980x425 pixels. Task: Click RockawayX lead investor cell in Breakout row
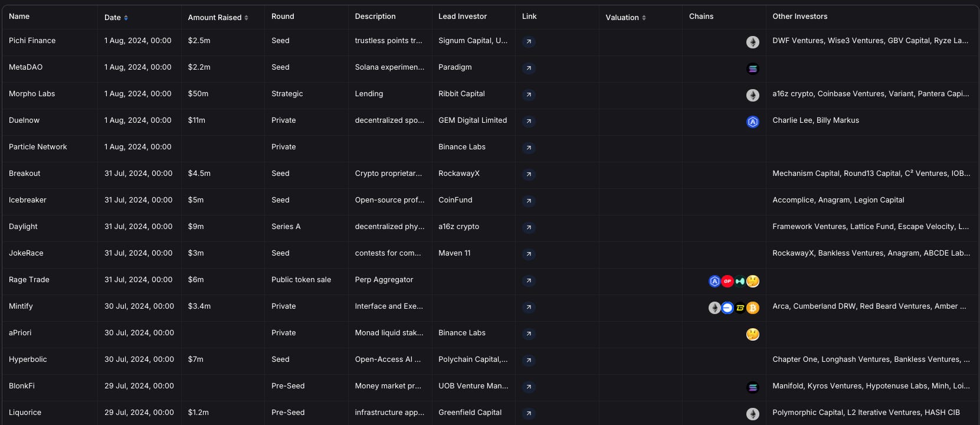459,174
